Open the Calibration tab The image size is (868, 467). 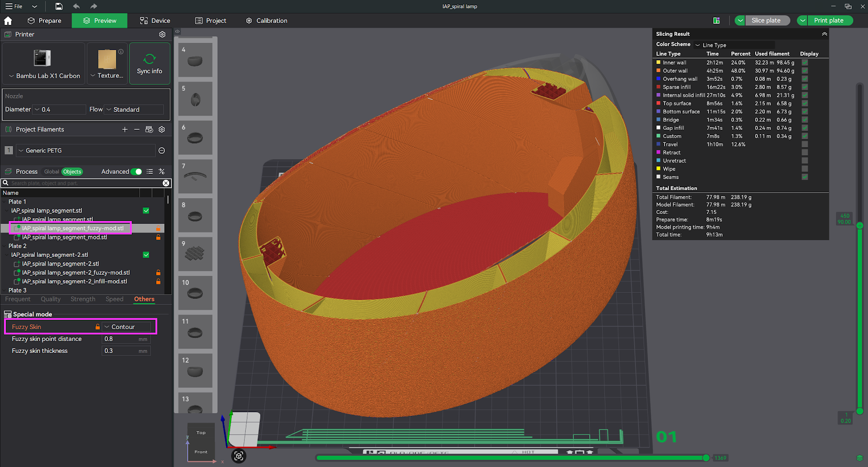pos(266,21)
